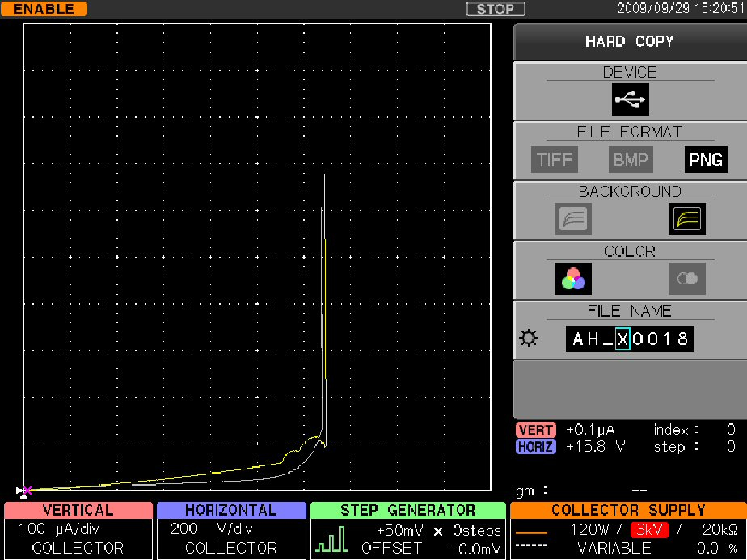747x560 pixels.
Task: Open the VERTICAL settings panel
Action: (x=78, y=530)
